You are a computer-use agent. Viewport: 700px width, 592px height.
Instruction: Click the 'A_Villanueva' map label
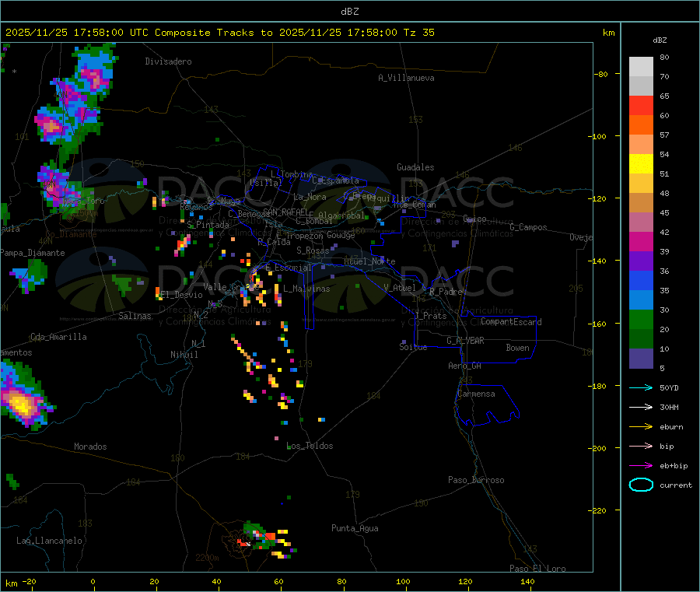tap(406, 78)
